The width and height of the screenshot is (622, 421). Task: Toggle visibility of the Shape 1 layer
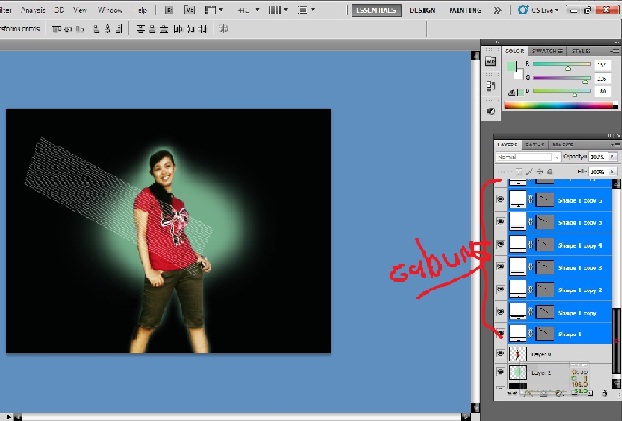click(501, 334)
